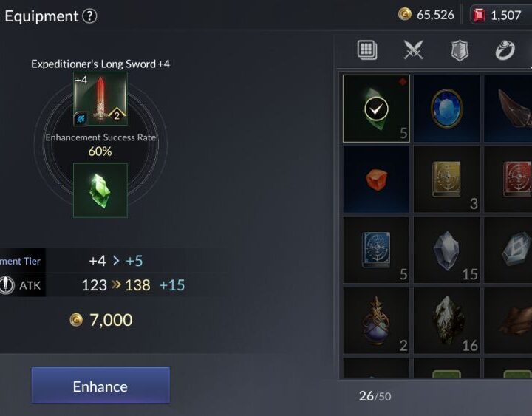Deselect the checked green crystal item
532x416 pixels.
tap(376, 109)
